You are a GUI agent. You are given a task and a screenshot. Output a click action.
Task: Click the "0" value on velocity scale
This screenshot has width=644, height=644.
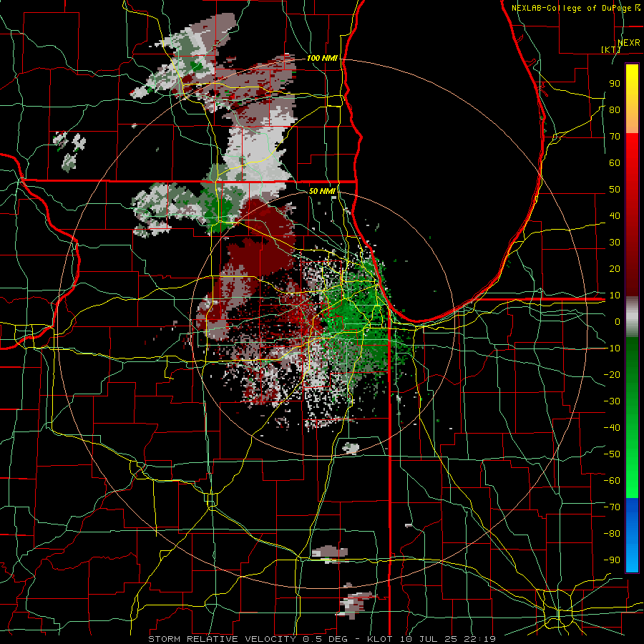[x=618, y=321]
